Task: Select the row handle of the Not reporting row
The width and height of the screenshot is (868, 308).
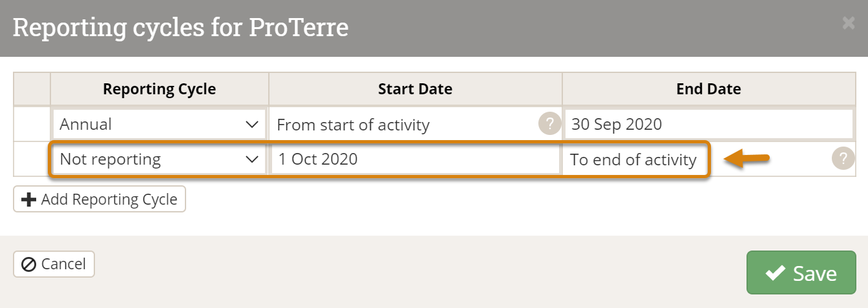Action: click(32, 159)
